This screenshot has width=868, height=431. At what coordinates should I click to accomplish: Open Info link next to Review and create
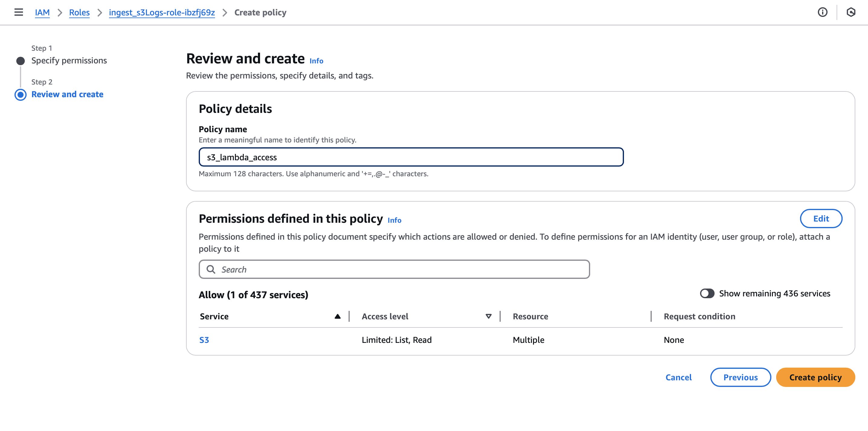tap(316, 61)
